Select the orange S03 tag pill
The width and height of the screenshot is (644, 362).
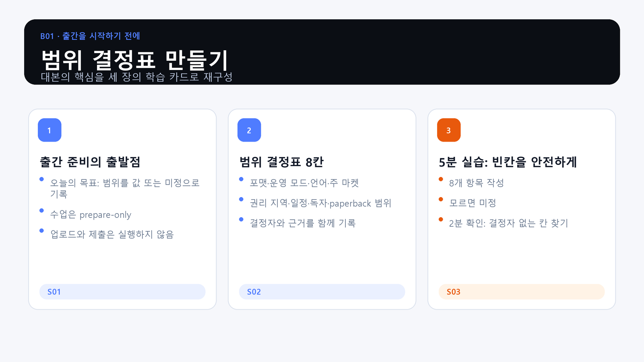click(522, 292)
